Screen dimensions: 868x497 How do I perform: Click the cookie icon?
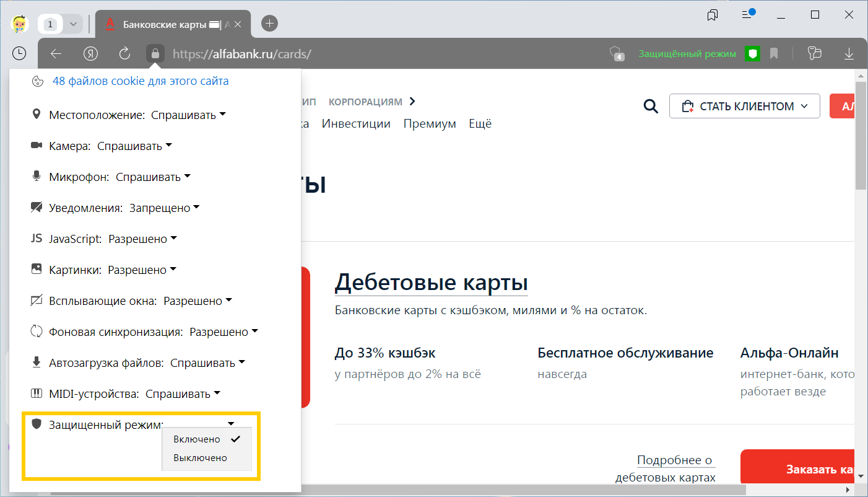pyautogui.click(x=37, y=81)
